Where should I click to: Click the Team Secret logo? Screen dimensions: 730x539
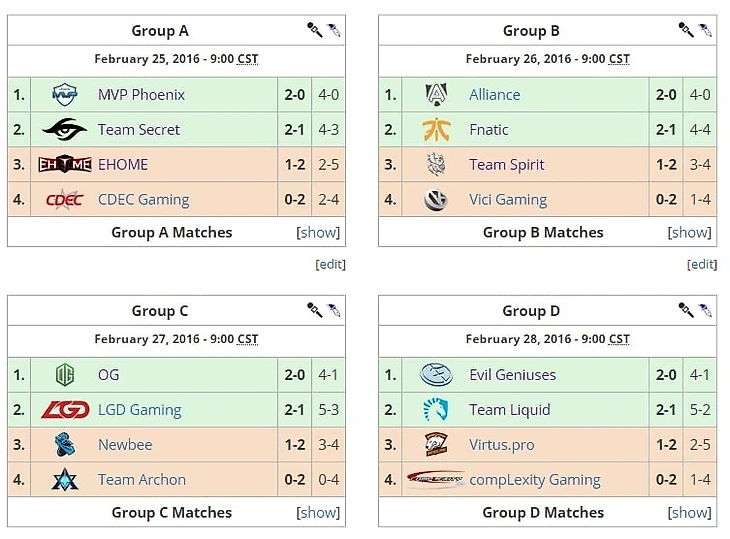point(65,129)
